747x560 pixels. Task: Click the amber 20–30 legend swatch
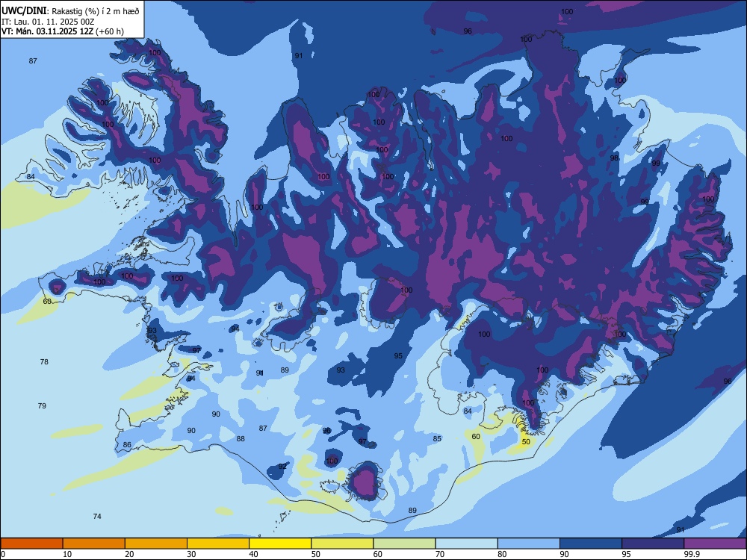point(156,544)
